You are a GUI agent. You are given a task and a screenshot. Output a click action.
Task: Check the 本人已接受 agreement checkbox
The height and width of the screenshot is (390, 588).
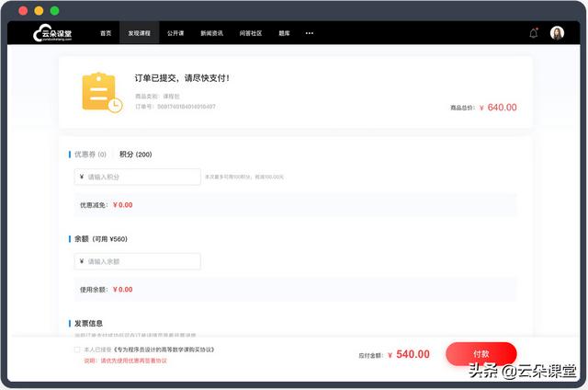(x=76, y=350)
